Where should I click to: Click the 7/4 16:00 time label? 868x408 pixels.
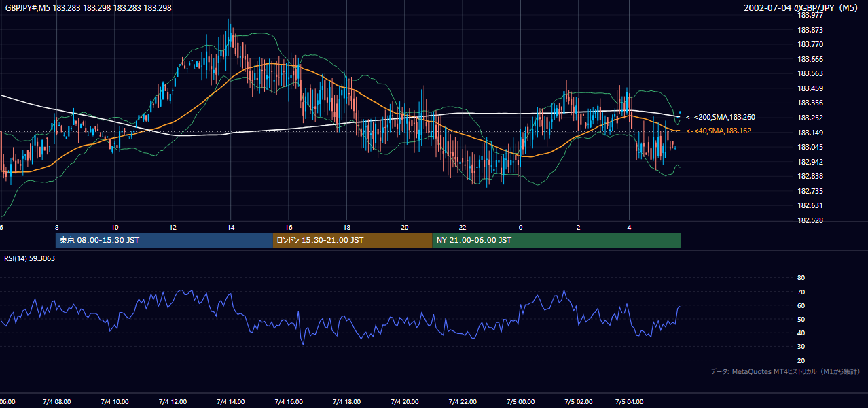coord(289,402)
